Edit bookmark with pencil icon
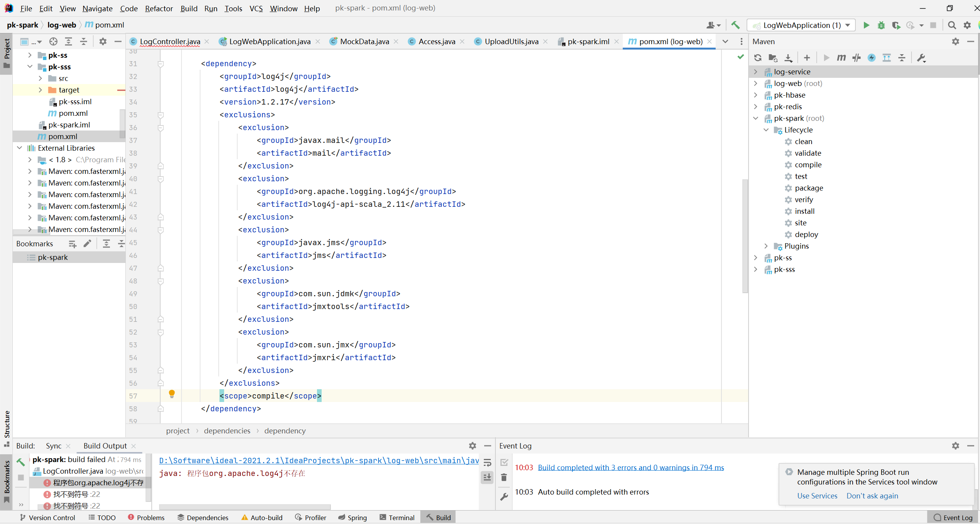 click(x=87, y=244)
